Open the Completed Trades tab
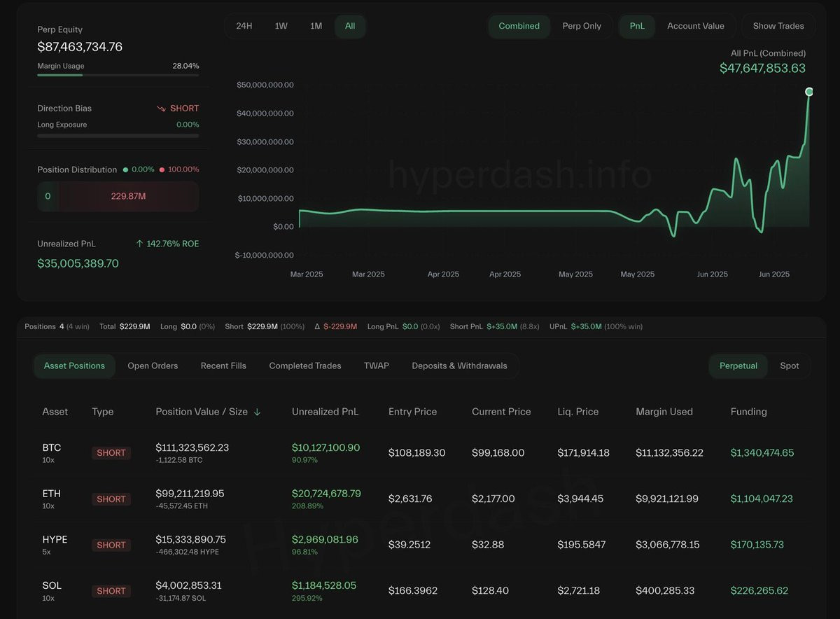The height and width of the screenshot is (619, 840). [x=305, y=366]
